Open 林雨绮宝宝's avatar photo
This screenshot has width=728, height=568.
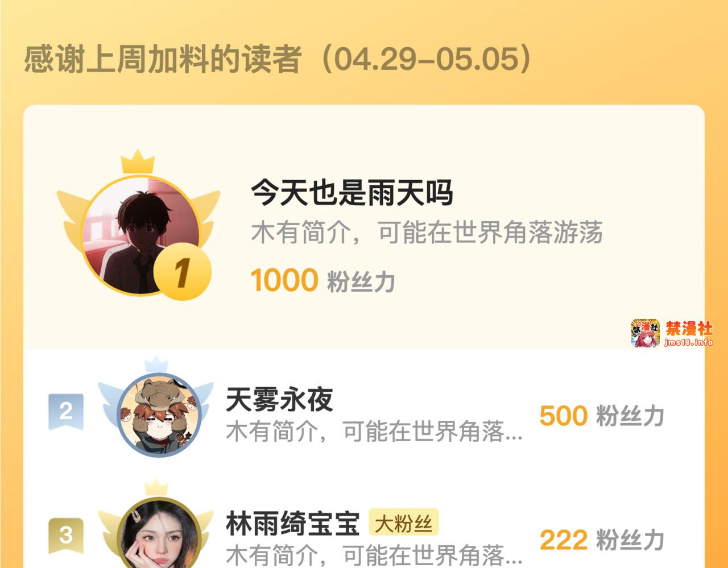click(159, 534)
